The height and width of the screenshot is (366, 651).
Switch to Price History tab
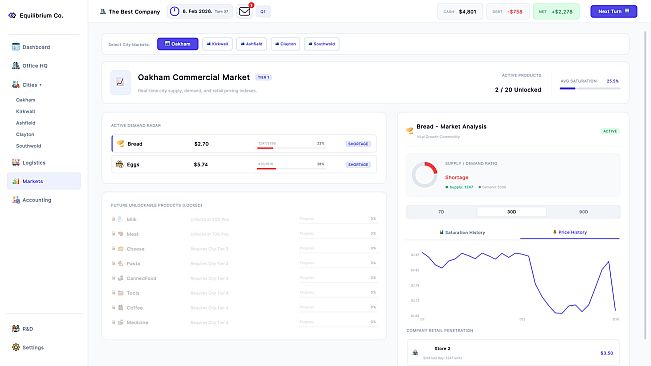[x=570, y=232]
